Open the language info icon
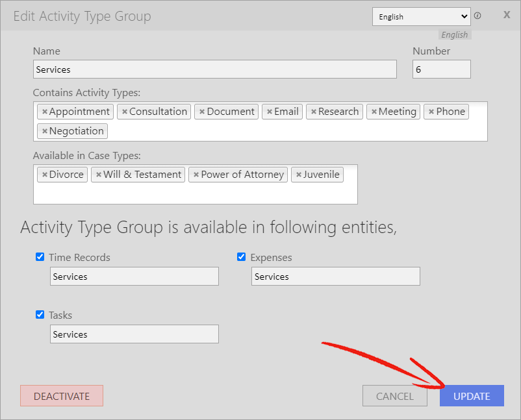 [477, 16]
